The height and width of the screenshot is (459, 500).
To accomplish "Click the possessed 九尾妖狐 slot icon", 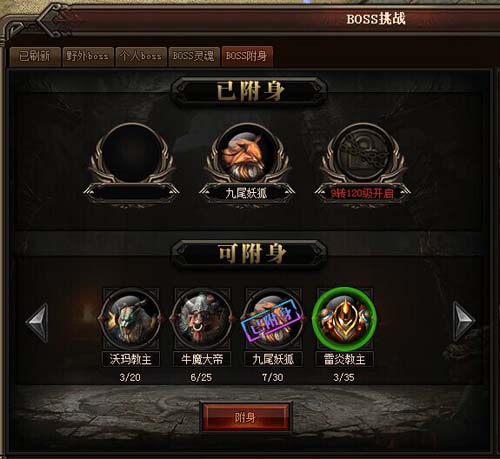I will [247, 154].
